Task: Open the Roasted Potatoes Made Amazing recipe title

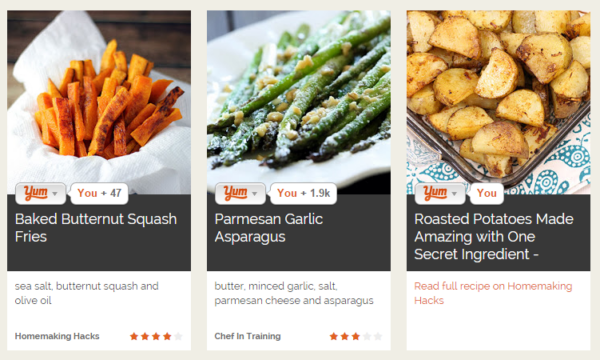Action: [494, 236]
